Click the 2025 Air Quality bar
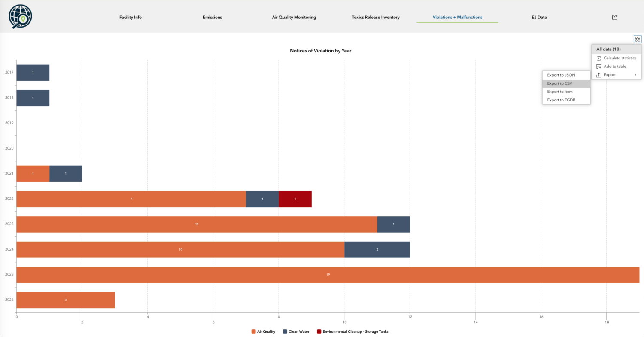644x337 pixels. pos(328,275)
